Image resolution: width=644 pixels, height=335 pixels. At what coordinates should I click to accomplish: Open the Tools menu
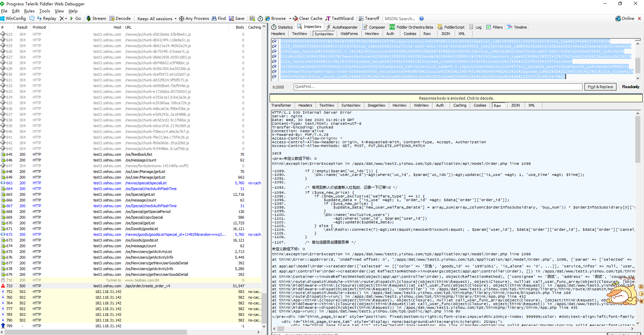pyautogui.click(x=45, y=11)
